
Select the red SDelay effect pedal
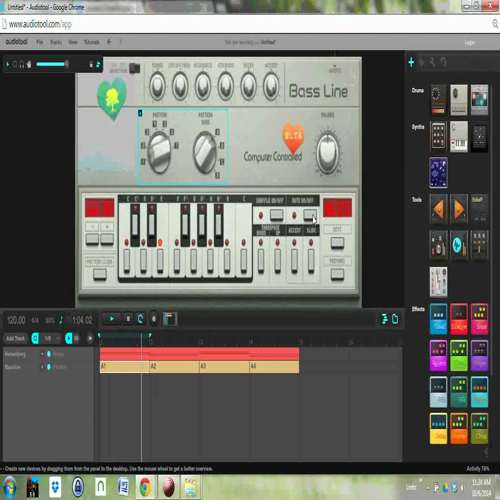point(459,319)
